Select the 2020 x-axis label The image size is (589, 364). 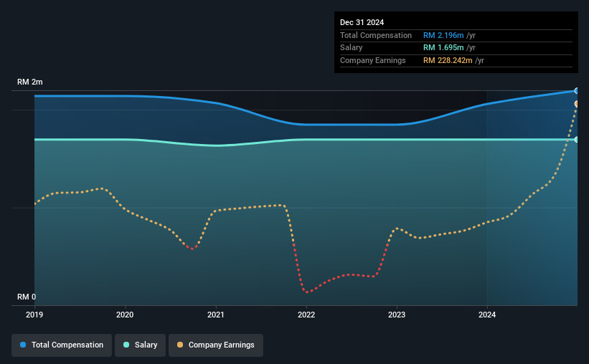point(125,315)
